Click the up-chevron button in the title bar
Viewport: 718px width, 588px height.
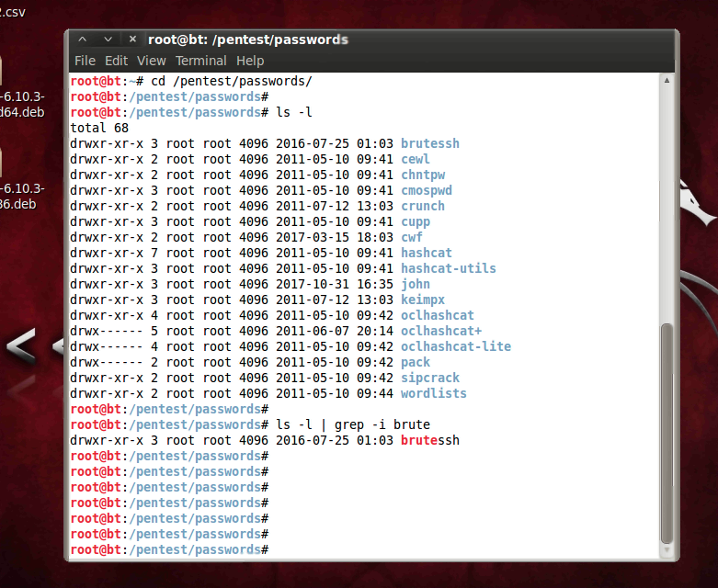[83, 40]
